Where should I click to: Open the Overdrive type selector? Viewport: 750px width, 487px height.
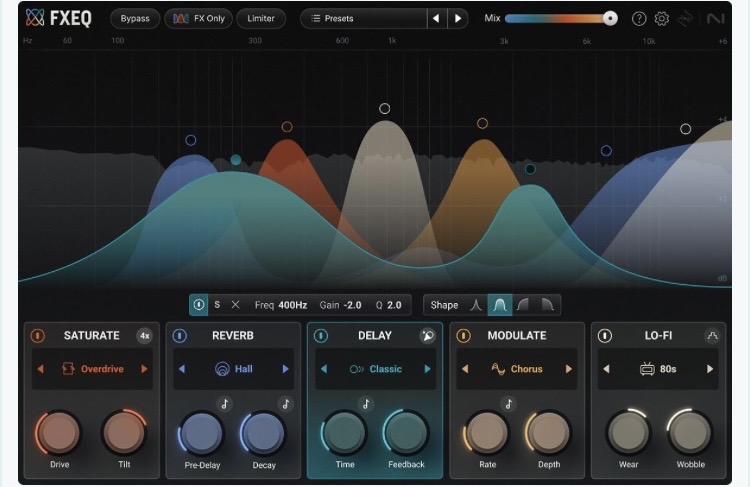click(x=92, y=369)
